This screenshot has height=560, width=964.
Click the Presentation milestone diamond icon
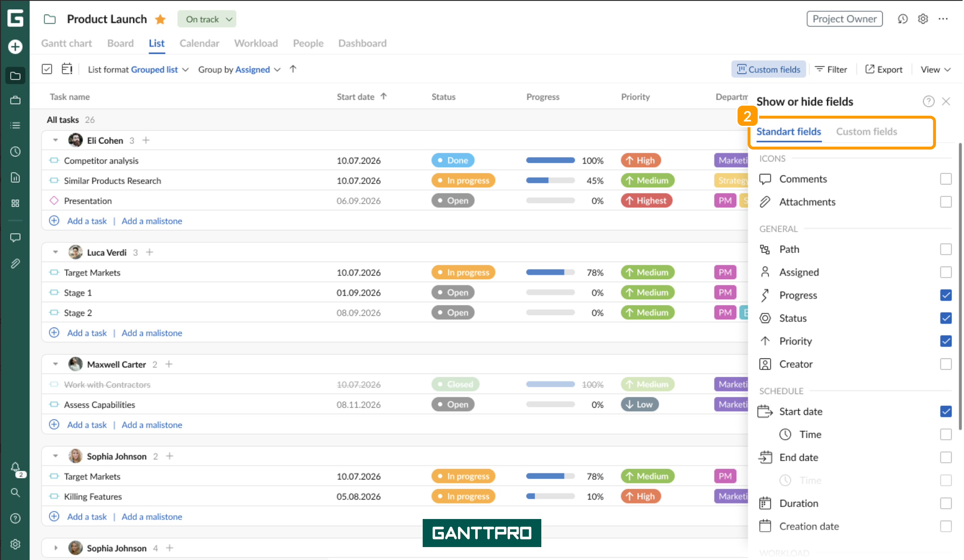54,201
